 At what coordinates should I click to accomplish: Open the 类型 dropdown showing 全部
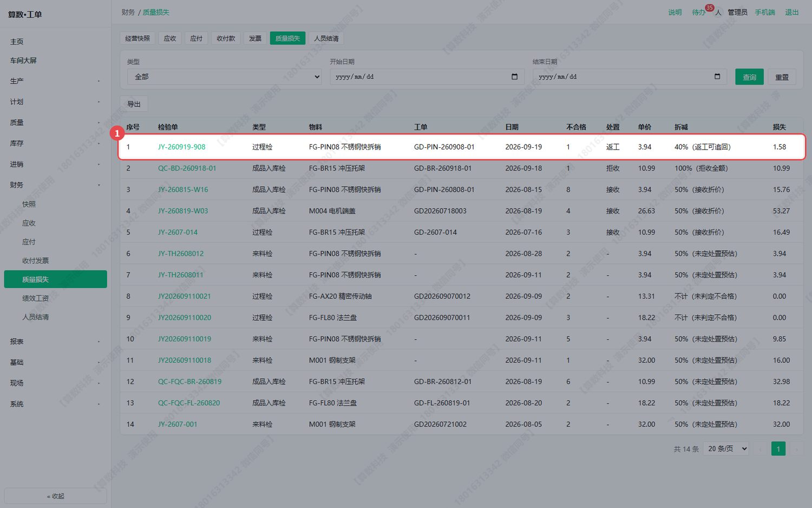224,77
